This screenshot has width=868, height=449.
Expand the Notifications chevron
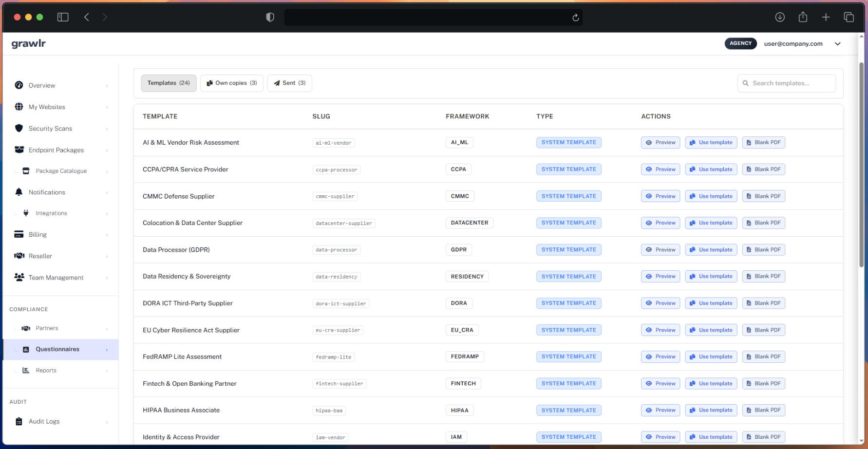point(107,192)
